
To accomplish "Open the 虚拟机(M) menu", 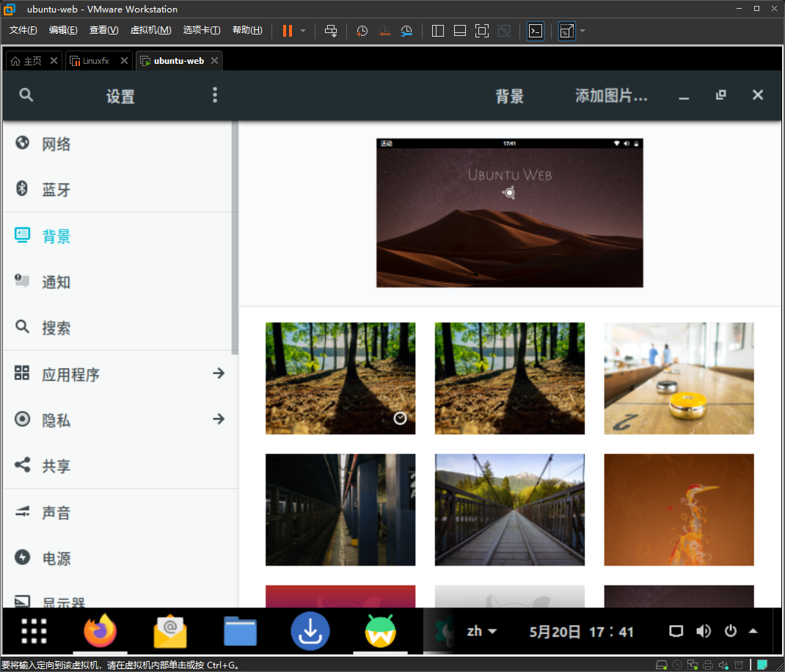I will pyautogui.click(x=150, y=30).
